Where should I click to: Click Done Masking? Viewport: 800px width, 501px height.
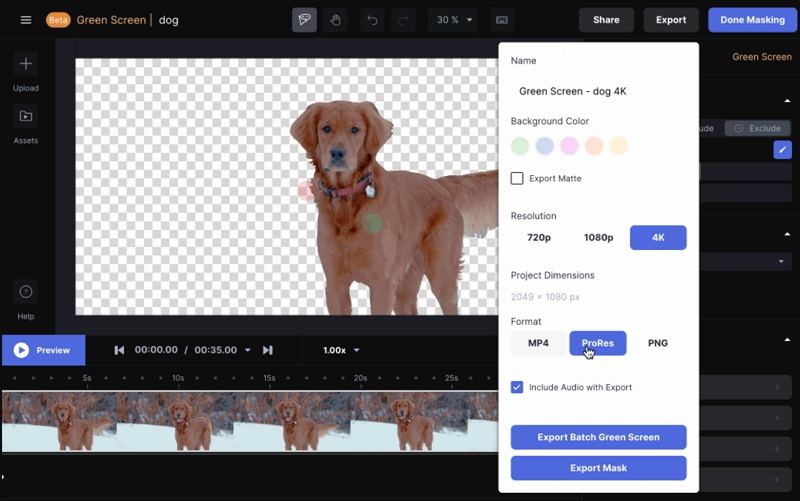pos(753,20)
